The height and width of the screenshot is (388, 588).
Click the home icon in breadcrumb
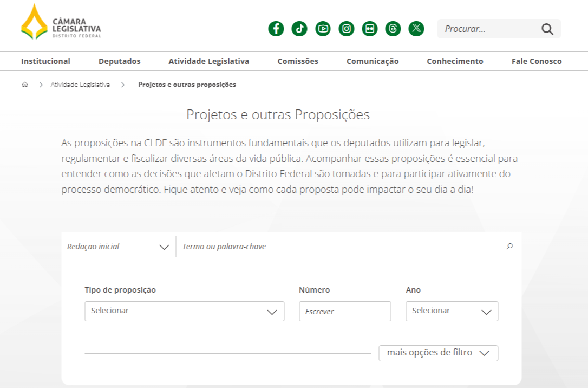(x=25, y=85)
